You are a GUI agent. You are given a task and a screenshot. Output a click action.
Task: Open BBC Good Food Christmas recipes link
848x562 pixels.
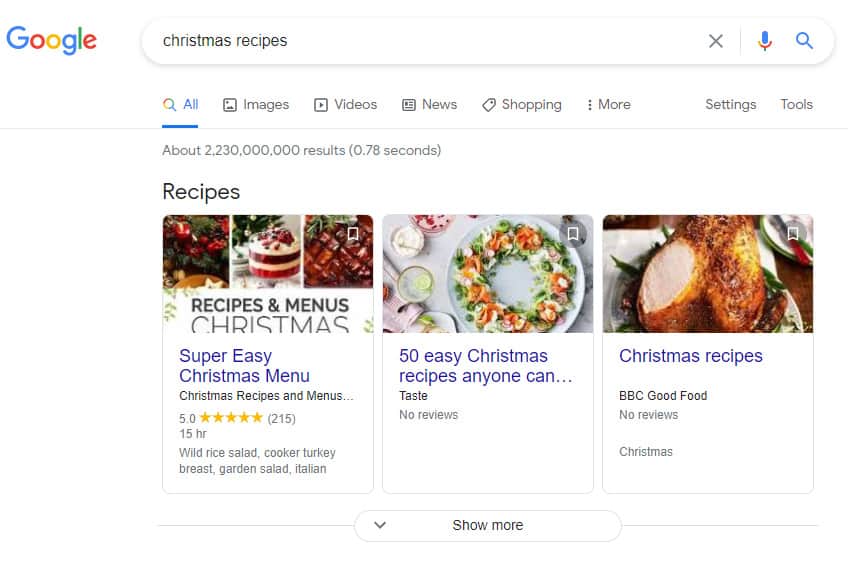pyautogui.click(x=691, y=356)
